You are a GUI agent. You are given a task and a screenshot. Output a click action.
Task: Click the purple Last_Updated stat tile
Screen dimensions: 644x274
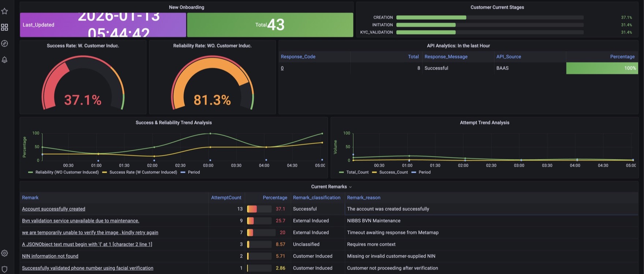coord(103,25)
